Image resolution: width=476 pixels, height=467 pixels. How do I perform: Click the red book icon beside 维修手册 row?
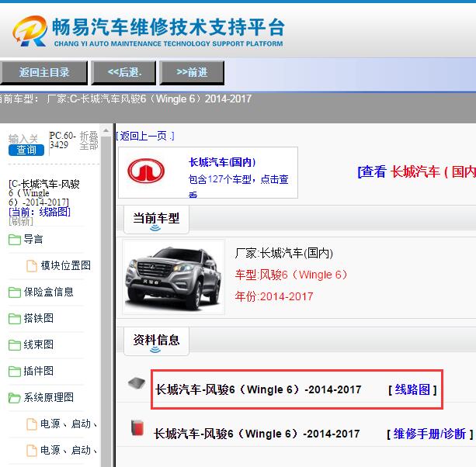pos(137,427)
